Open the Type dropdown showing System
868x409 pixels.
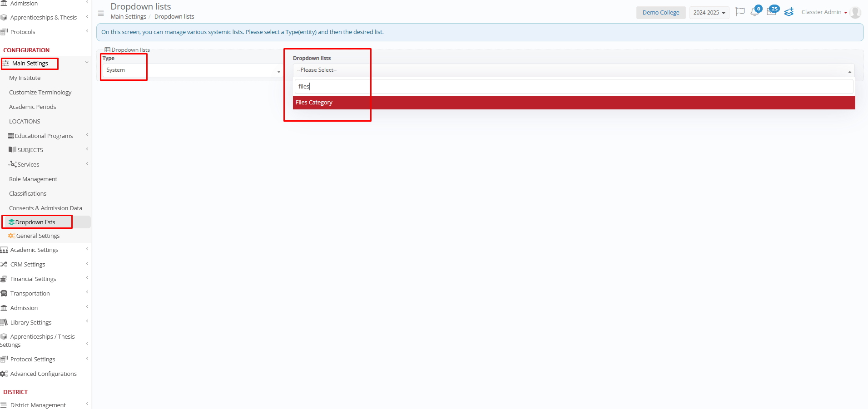click(x=191, y=70)
